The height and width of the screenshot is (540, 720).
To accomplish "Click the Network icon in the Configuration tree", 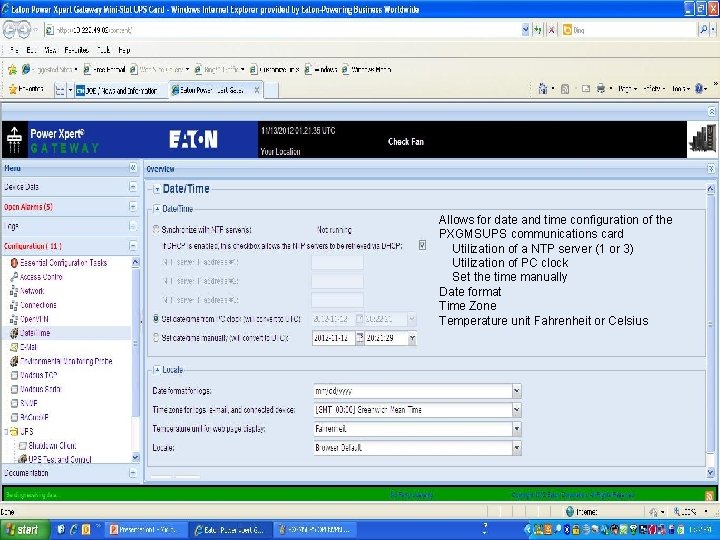I will click(14, 291).
